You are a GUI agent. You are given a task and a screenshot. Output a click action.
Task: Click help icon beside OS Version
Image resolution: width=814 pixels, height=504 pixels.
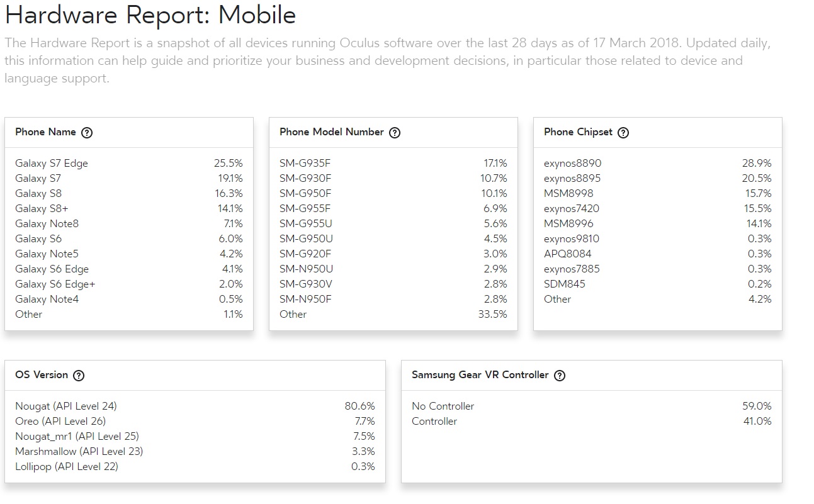click(x=79, y=376)
